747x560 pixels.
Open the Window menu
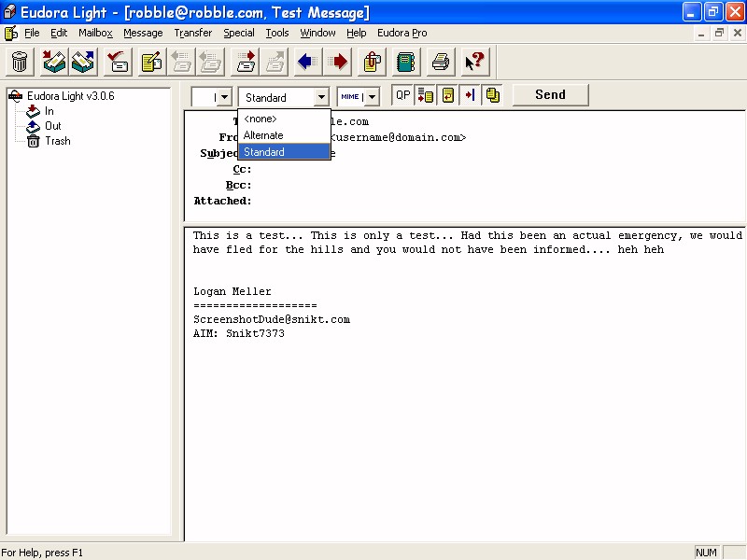tap(317, 33)
